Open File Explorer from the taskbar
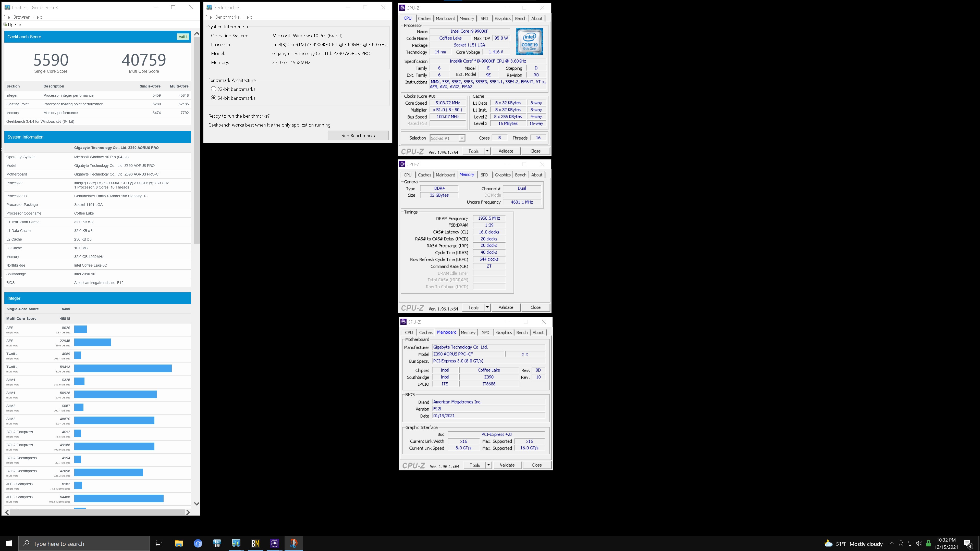The image size is (980, 551). click(x=179, y=543)
